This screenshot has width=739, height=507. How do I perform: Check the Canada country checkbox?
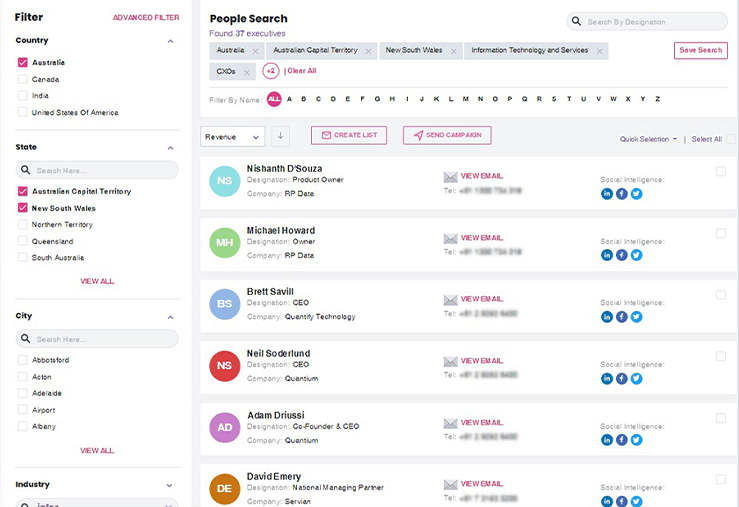(23, 79)
